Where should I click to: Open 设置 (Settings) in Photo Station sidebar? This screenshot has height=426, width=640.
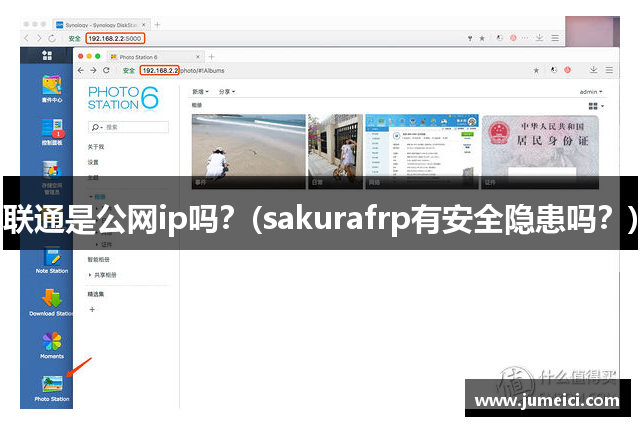coord(93,162)
